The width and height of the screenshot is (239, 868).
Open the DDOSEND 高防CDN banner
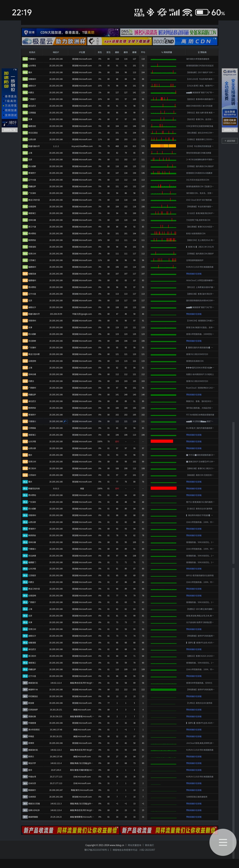pos(185,41)
